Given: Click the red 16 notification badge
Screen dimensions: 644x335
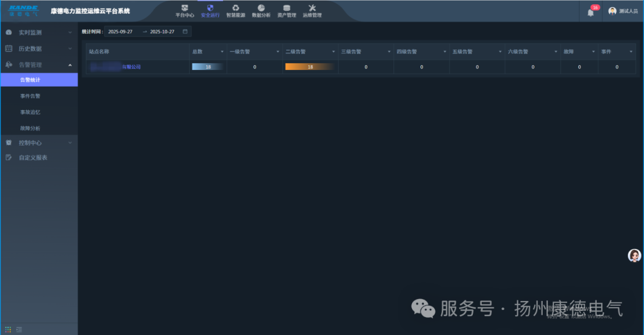Looking at the screenshot, I should [x=595, y=7].
